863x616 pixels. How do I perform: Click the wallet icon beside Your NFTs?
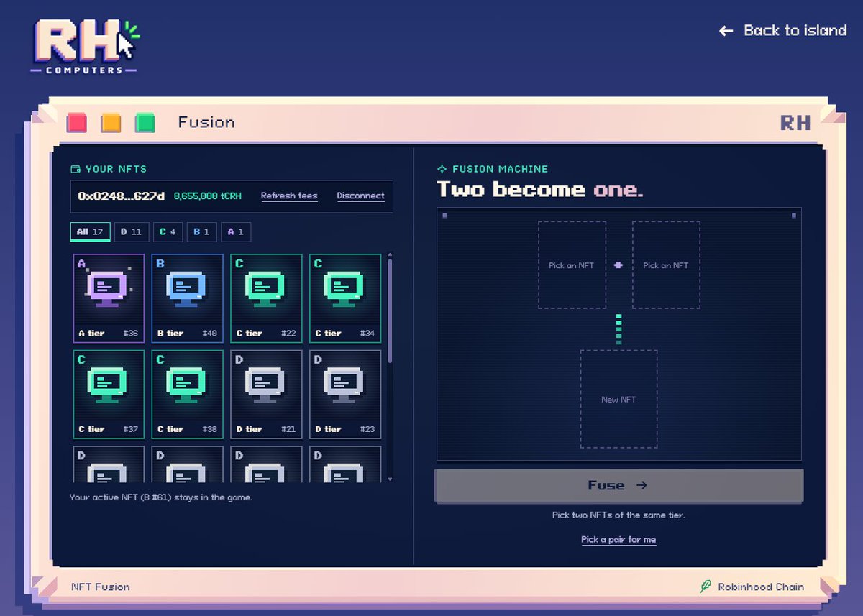(x=75, y=169)
